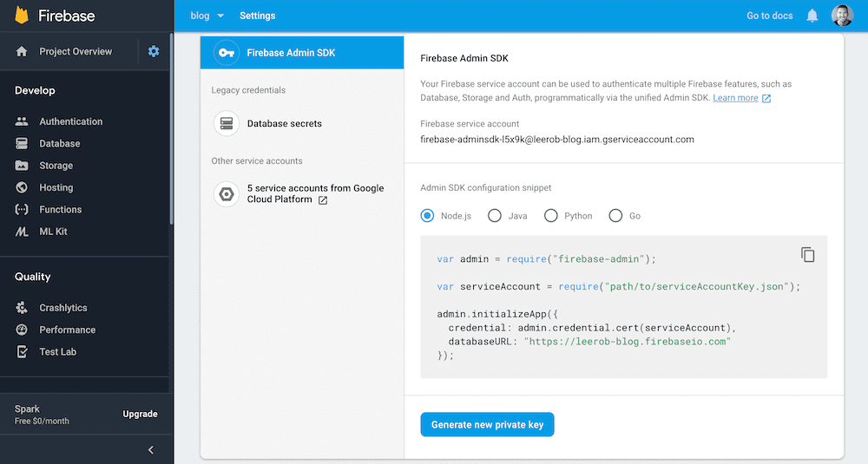
Task: Select the Go radio button
Action: pos(615,216)
